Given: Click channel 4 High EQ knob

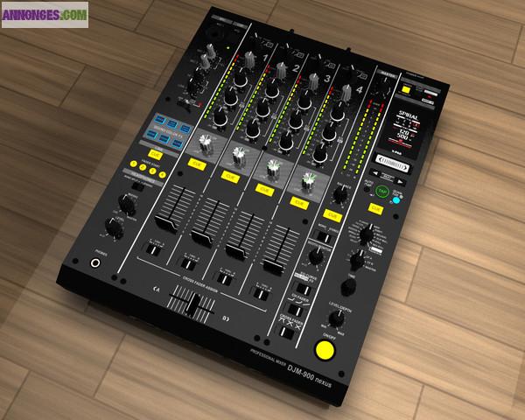Looking at the screenshot, I should [337, 113].
